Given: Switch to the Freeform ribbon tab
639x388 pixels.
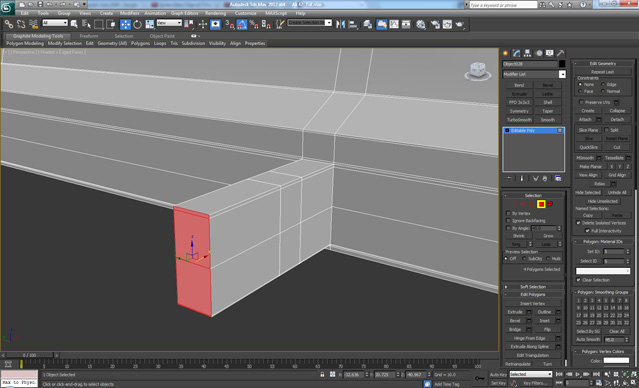Looking at the screenshot, I should pyautogui.click(x=89, y=36).
